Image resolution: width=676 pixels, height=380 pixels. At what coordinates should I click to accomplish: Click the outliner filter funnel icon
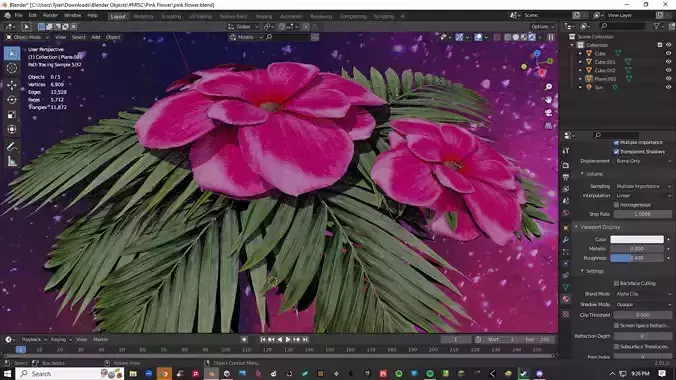click(x=657, y=26)
